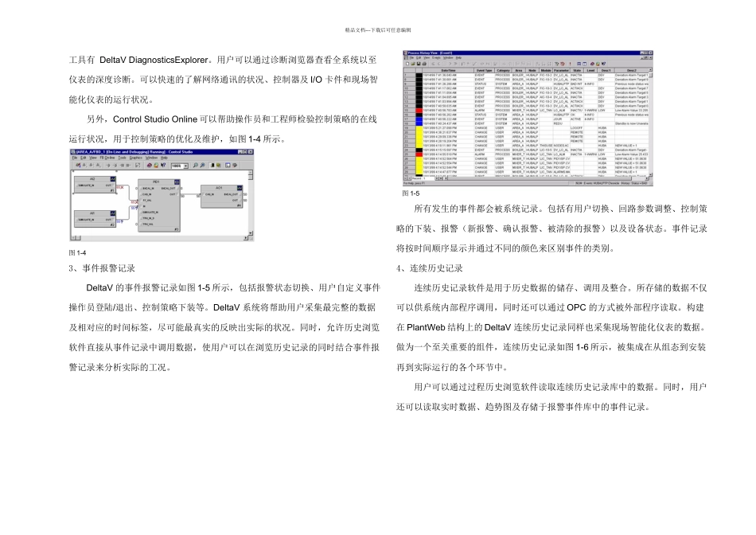Click Parameter column header
This screenshot has height=535, width=756.
(561, 70)
